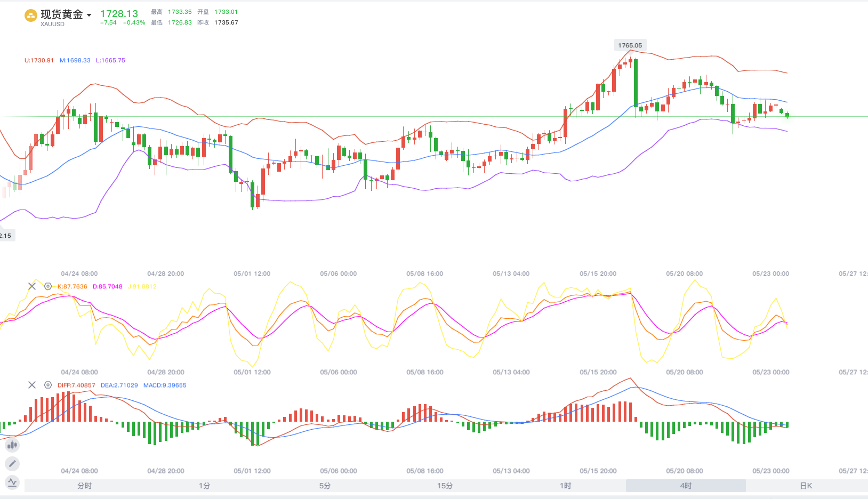This screenshot has width=868, height=499.
Task: Click the 1765.05 high price label
Action: 630,45
